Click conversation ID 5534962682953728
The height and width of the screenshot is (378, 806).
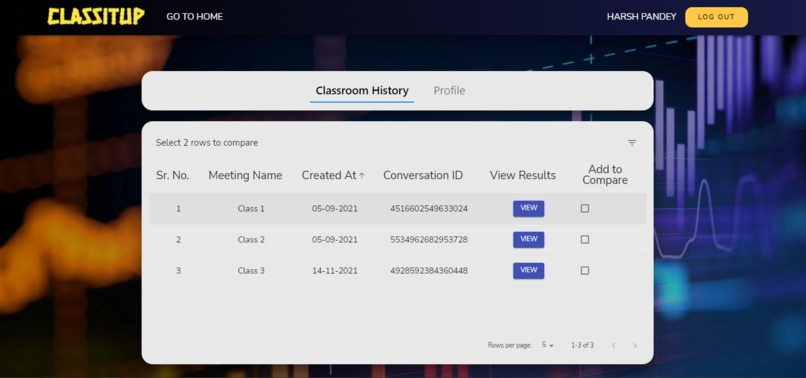pos(429,240)
